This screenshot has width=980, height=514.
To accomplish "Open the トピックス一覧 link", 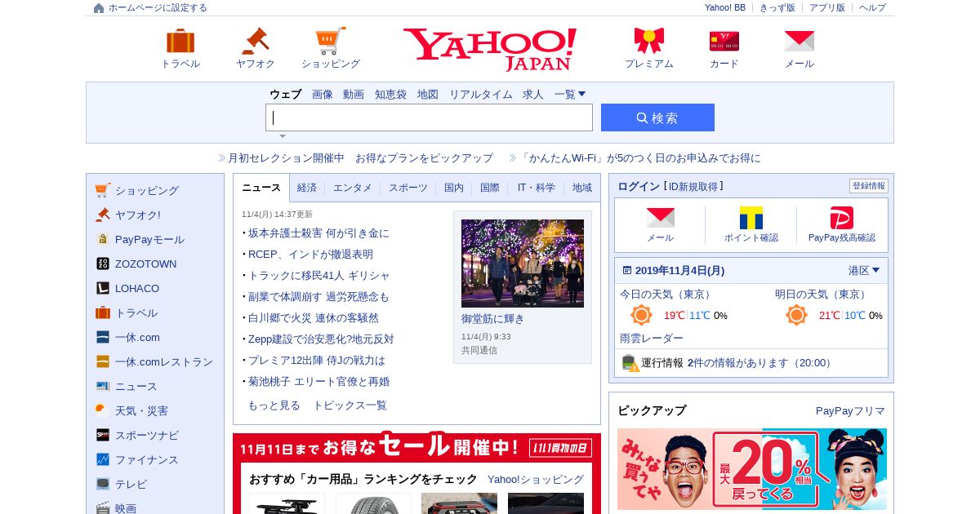I will [x=350, y=405].
